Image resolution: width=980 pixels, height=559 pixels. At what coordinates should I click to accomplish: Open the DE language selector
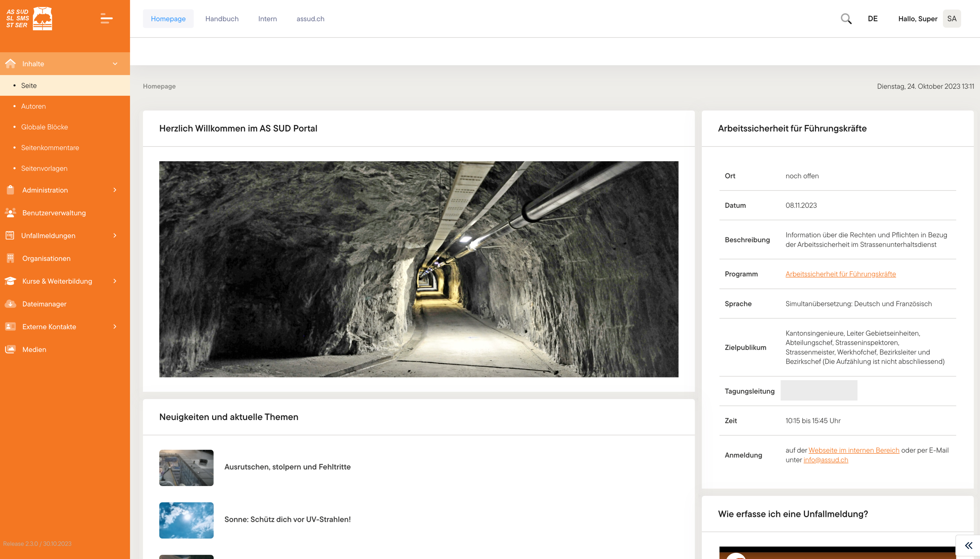coord(873,19)
